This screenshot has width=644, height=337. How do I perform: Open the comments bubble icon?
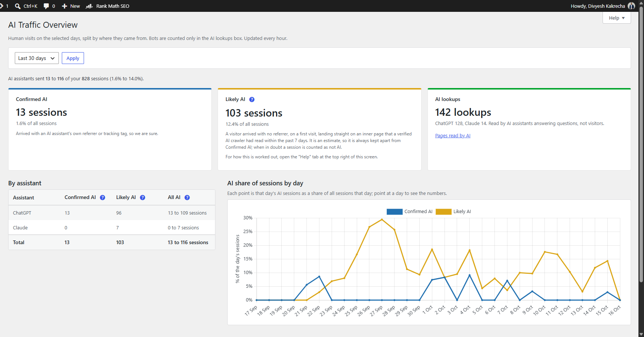pyautogui.click(x=46, y=6)
